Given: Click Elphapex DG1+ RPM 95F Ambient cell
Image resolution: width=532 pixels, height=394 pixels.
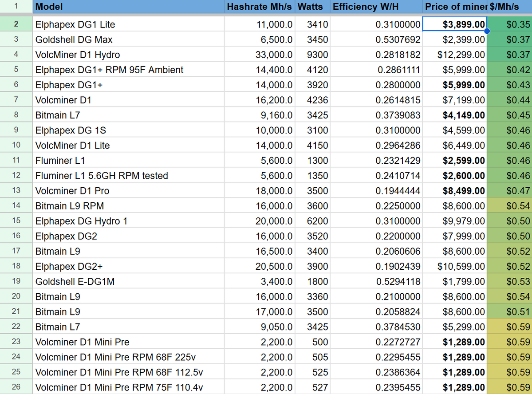Looking at the screenshot, I should (128, 70).
